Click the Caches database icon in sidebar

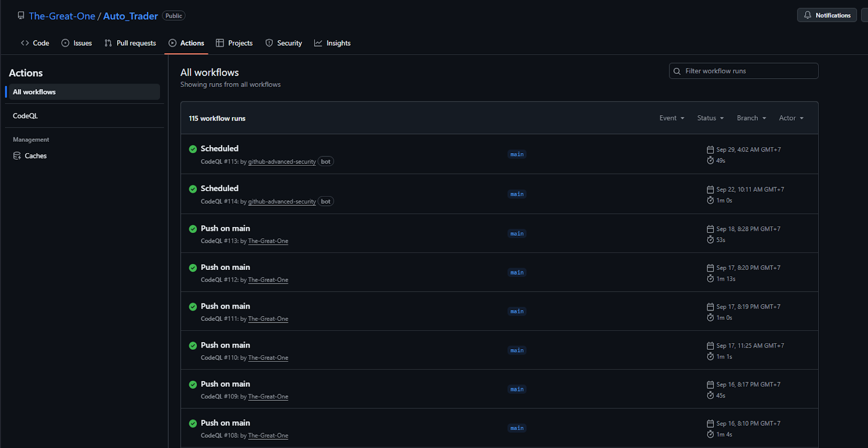tap(17, 156)
